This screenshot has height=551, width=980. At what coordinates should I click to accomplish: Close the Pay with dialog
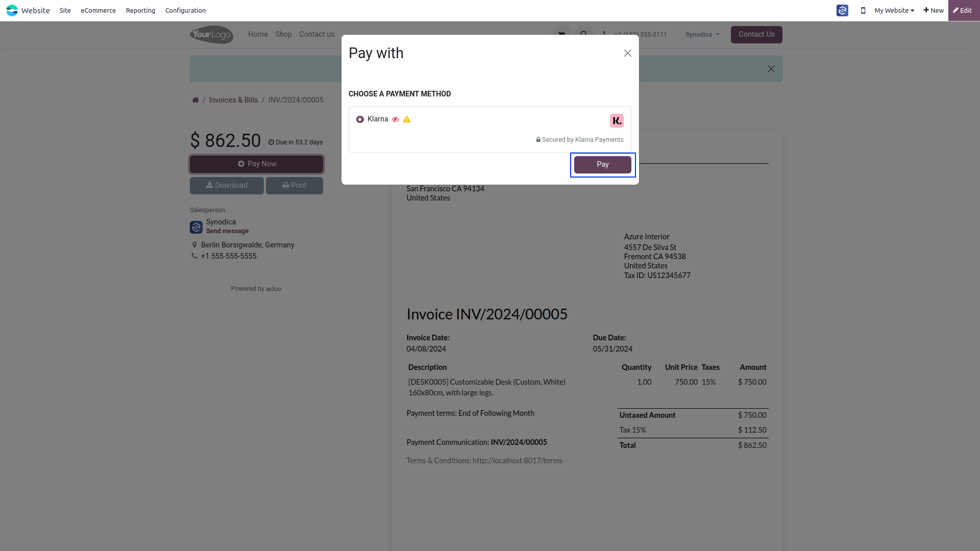click(628, 53)
